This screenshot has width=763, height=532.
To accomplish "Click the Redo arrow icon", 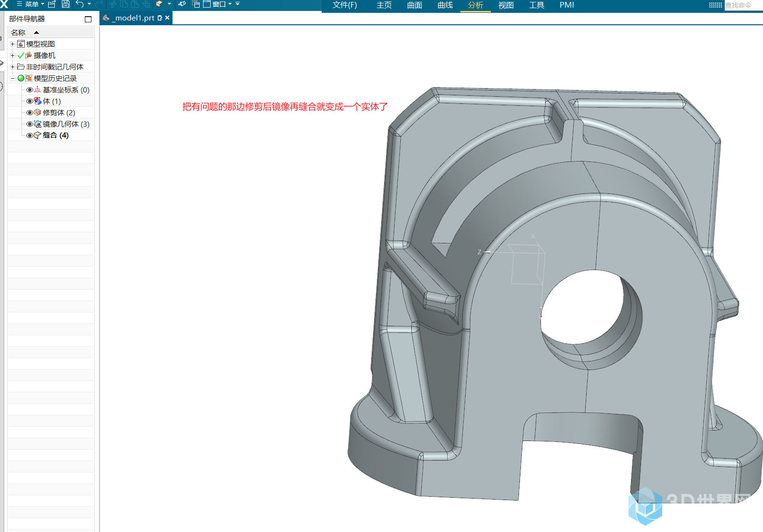I will 99,4.
